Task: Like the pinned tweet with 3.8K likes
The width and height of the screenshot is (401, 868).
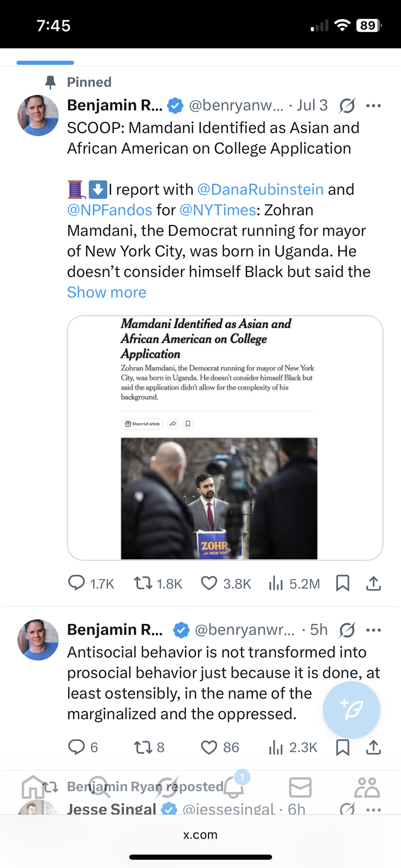Action: (209, 583)
